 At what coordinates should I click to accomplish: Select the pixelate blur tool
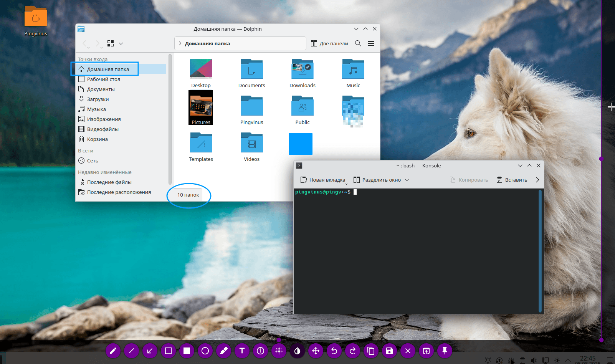click(x=279, y=351)
